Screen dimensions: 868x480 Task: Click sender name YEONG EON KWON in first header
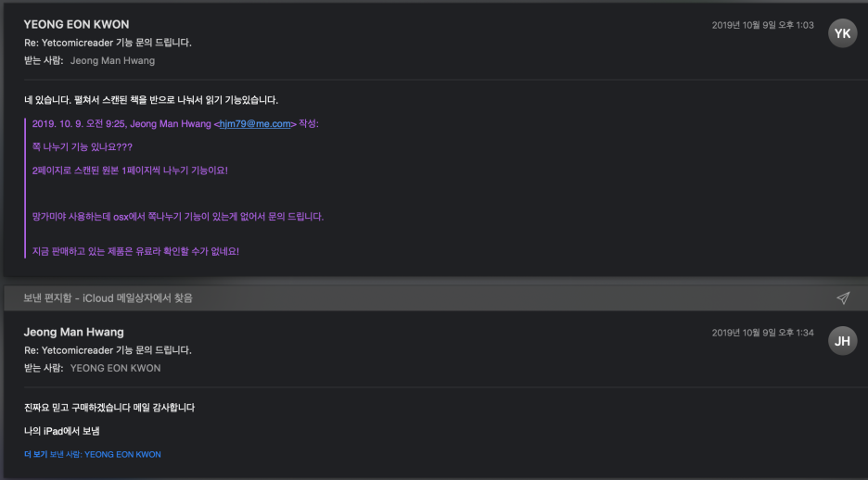pyautogui.click(x=76, y=24)
